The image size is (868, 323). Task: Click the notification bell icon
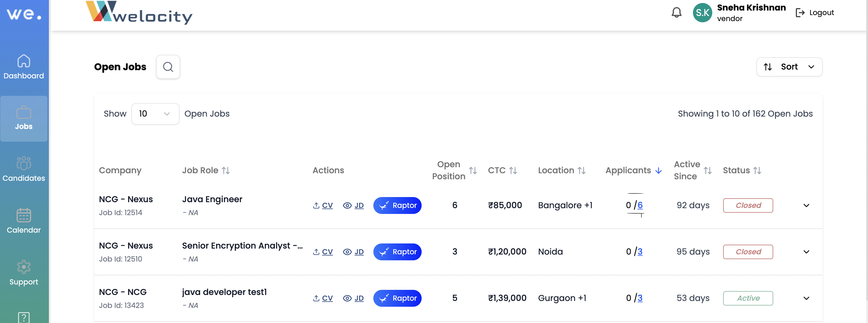point(676,13)
